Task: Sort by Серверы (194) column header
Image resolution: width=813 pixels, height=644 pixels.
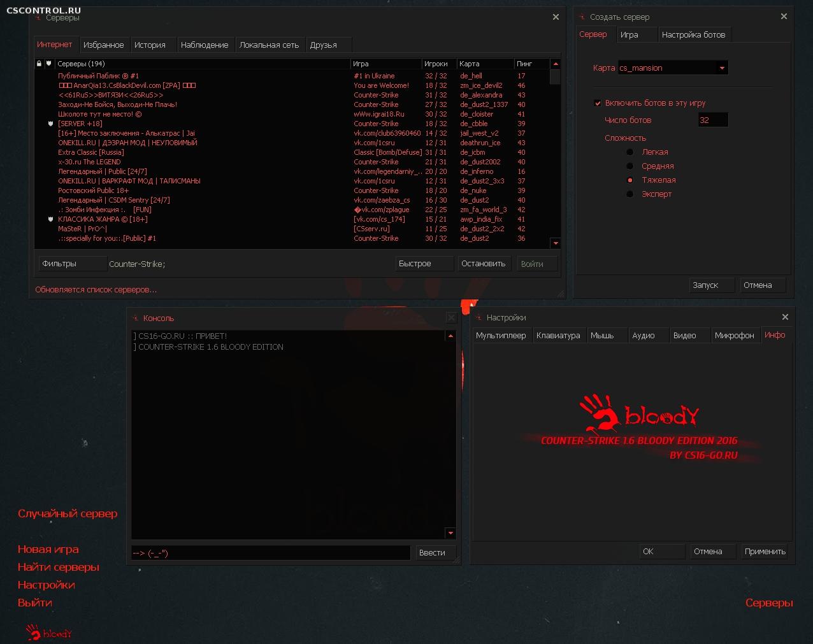Action: [203, 64]
